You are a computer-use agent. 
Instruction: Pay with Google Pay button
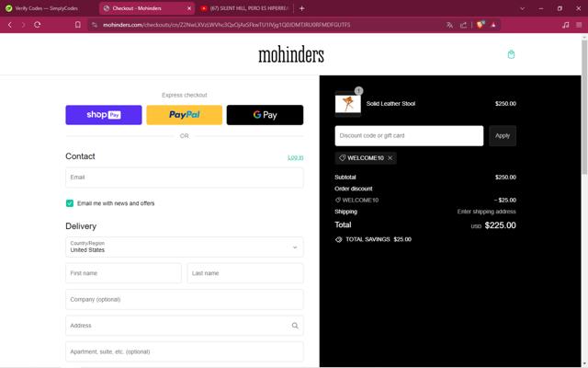click(265, 115)
